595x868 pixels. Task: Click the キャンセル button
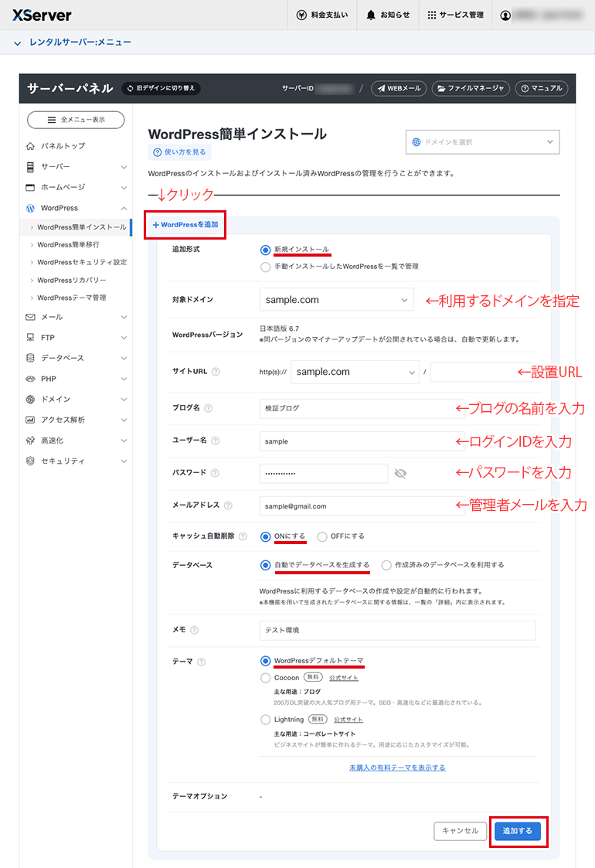(x=460, y=831)
